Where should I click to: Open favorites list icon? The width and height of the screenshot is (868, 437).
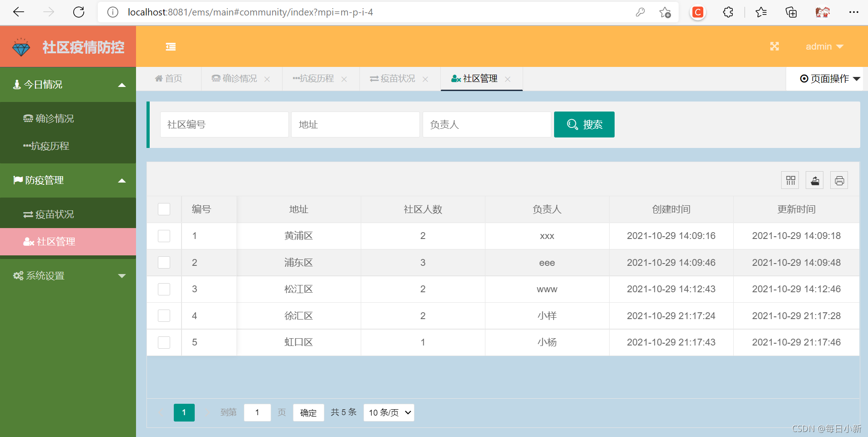(x=761, y=12)
